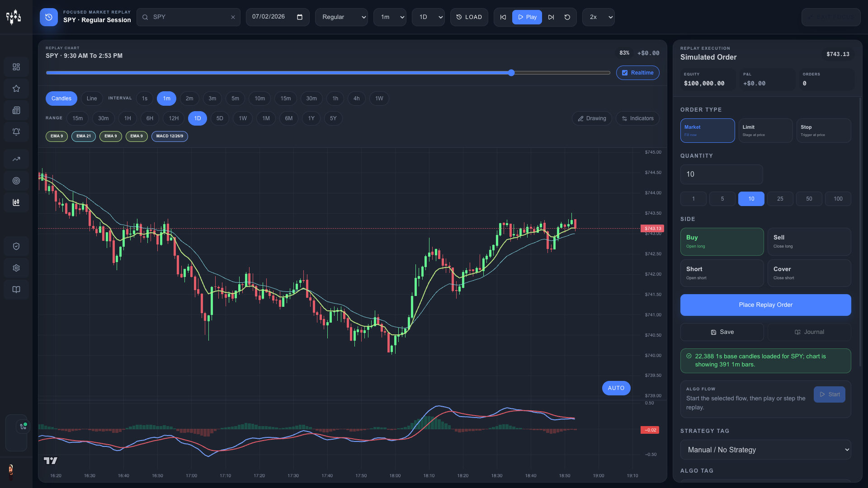Screen dimensions: 868x488
Task: Switch chart style to Candles
Action: [61, 99]
